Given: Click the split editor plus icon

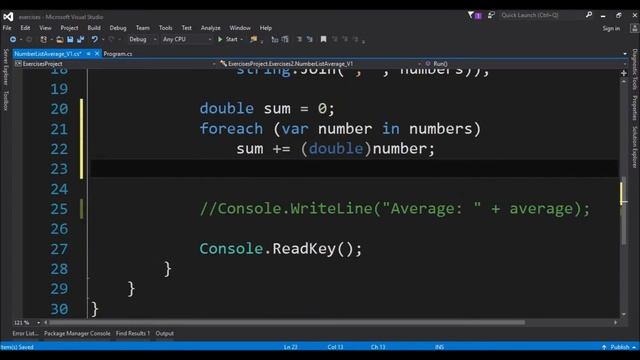Looking at the screenshot, I should pyautogui.click(x=624, y=73).
